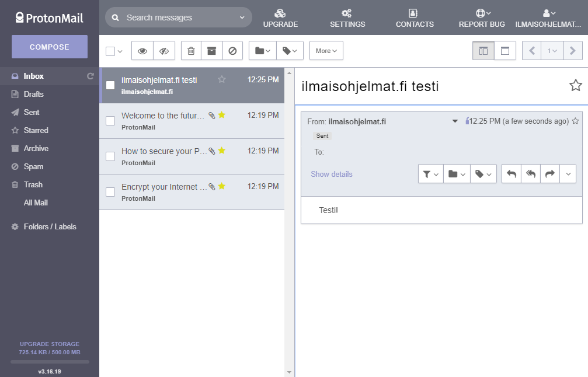Image resolution: width=588 pixels, height=377 pixels.
Task: Unstar the 'Welcome to the futur…' message
Action: [x=222, y=114]
